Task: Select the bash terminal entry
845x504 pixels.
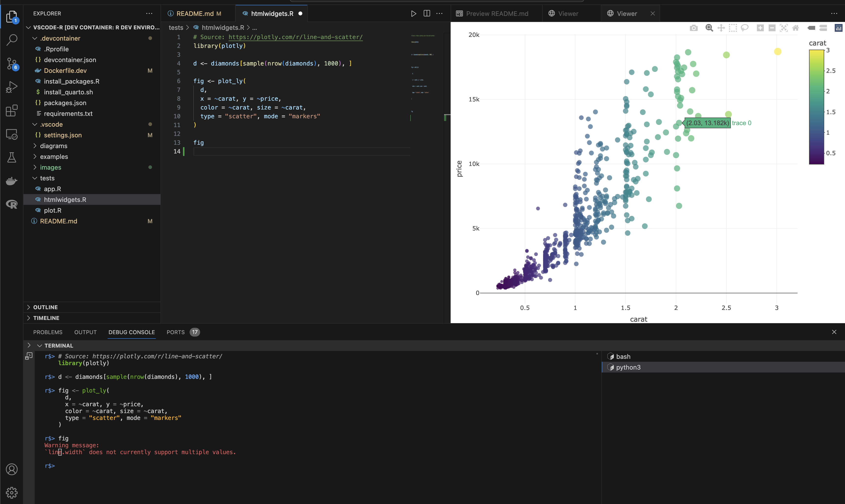Action: coord(623,357)
